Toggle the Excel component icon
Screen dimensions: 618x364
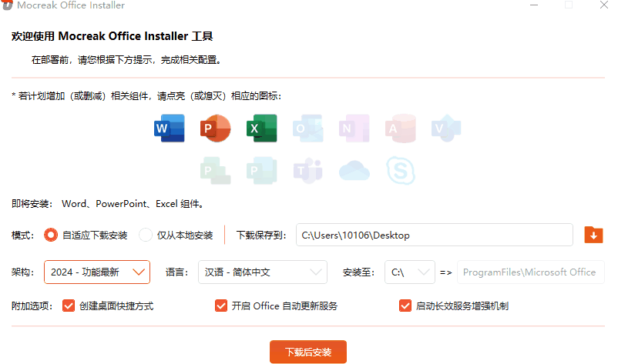pyautogui.click(x=262, y=129)
